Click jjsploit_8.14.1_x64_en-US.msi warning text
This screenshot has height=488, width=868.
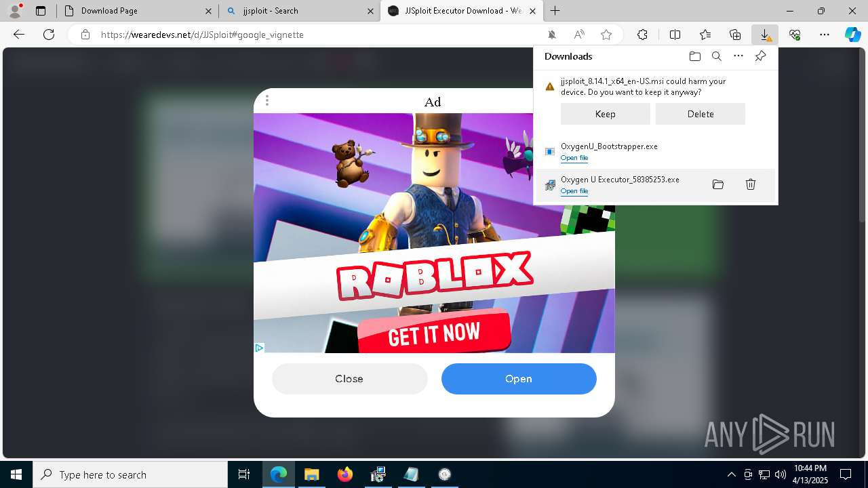643,87
